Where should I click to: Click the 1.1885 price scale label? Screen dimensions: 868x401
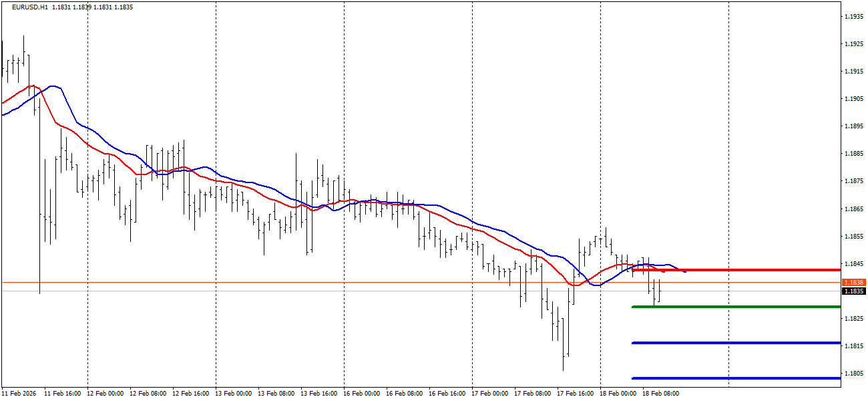click(855, 154)
